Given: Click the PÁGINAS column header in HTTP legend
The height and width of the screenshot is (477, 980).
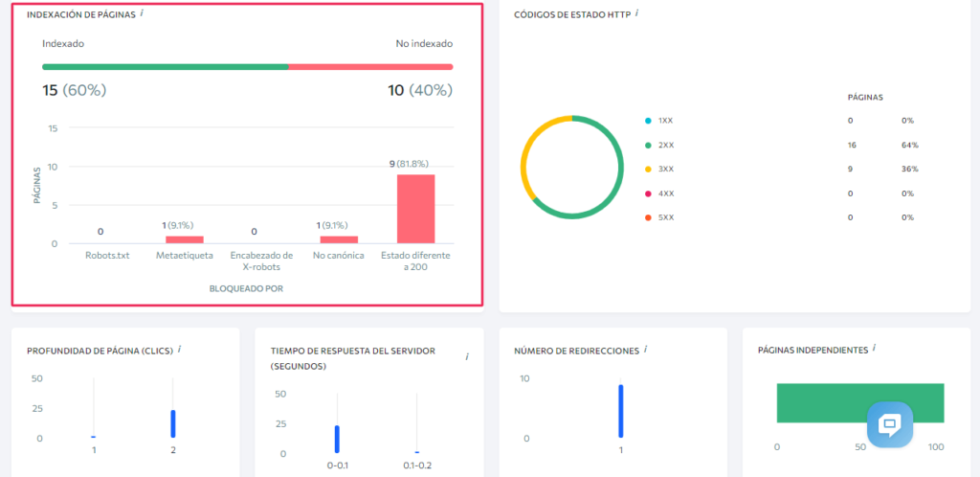Looking at the screenshot, I should [865, 98].
